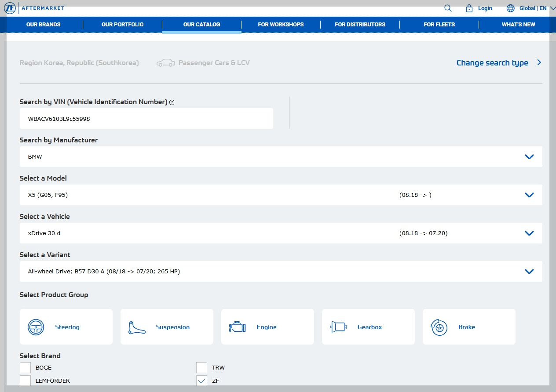This screenshot has width=556, height=392.
Task: Enable the TRW brand checkbox
Action: pyautogui.click(x=201, y=367)
